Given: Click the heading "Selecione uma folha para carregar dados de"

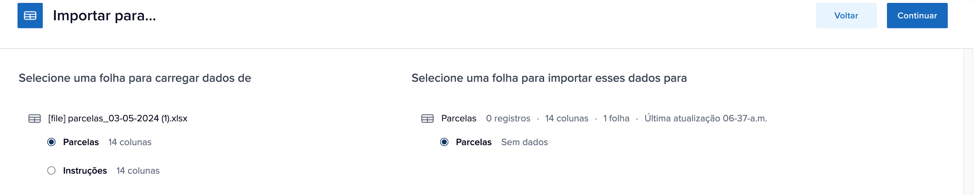Looking at the screenshot, I should pos(135,78).
